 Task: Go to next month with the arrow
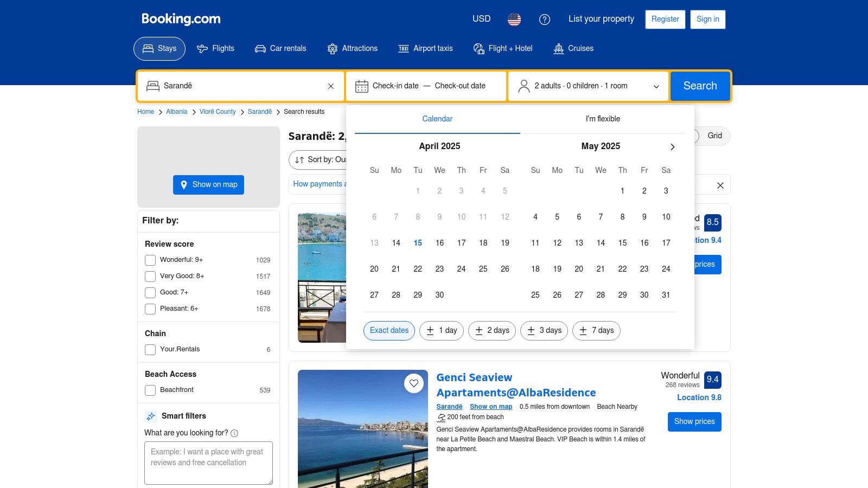[673, 147]
